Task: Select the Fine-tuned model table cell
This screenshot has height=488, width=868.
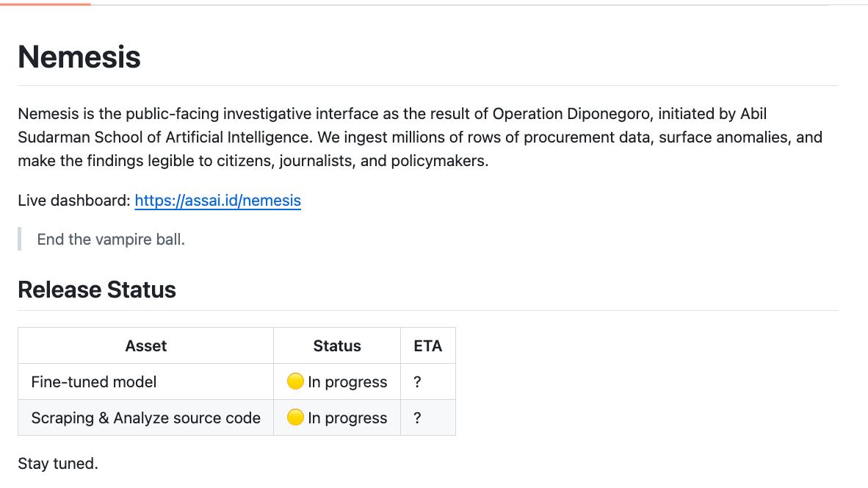Action: click(x=94, y=382)
